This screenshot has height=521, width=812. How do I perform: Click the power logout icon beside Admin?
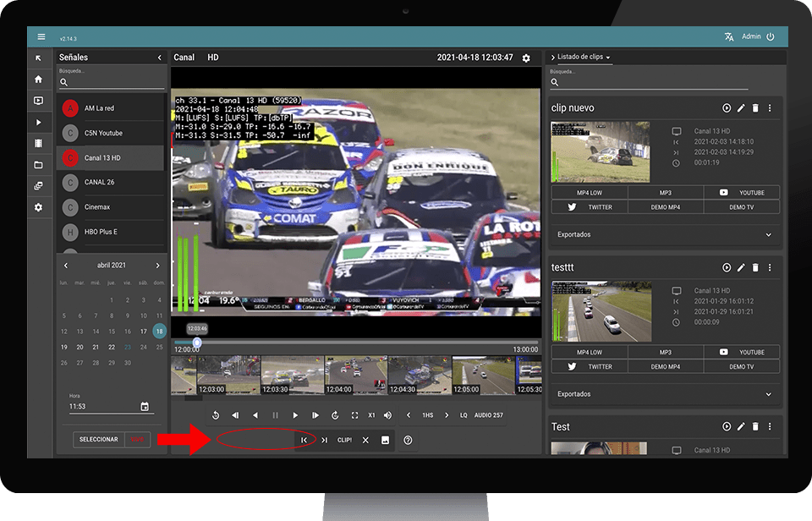coord(770,36)
